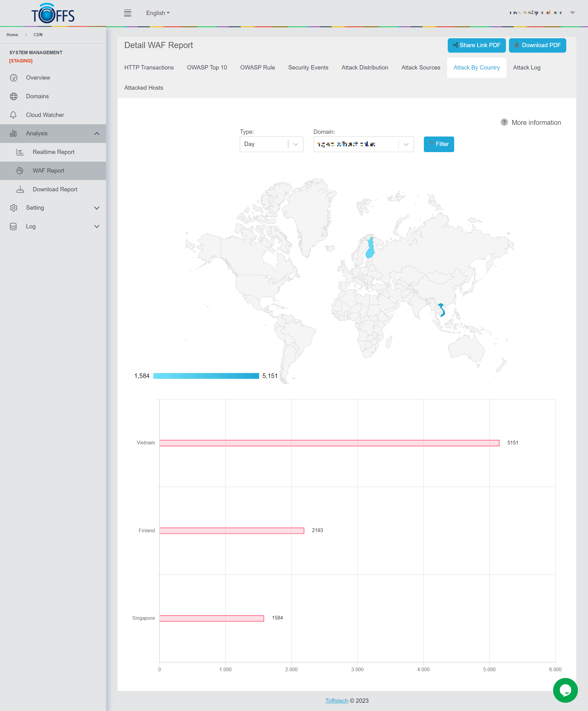588x711 pixels.
Task: Click the WAF Report shield icon
Action: (20, 171)
